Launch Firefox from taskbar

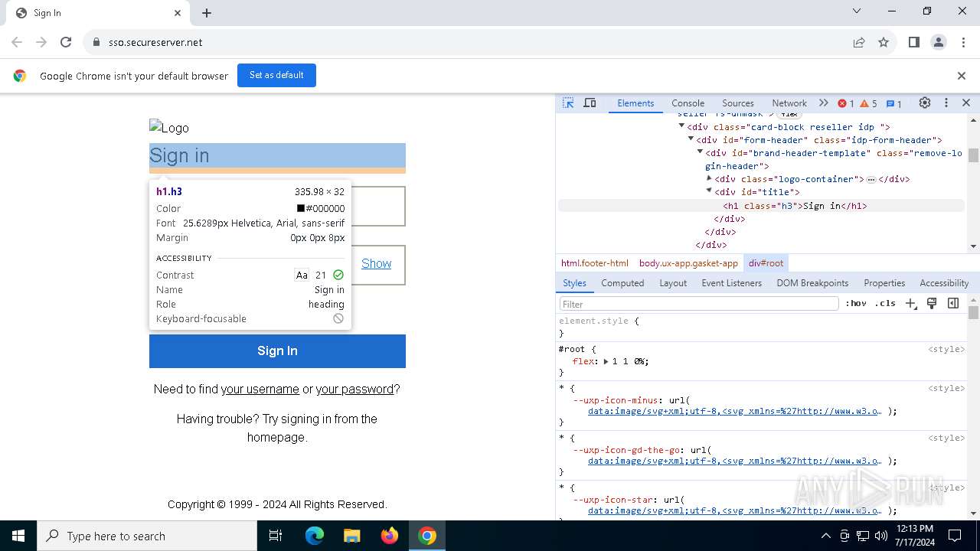click(x=390, y=536)
